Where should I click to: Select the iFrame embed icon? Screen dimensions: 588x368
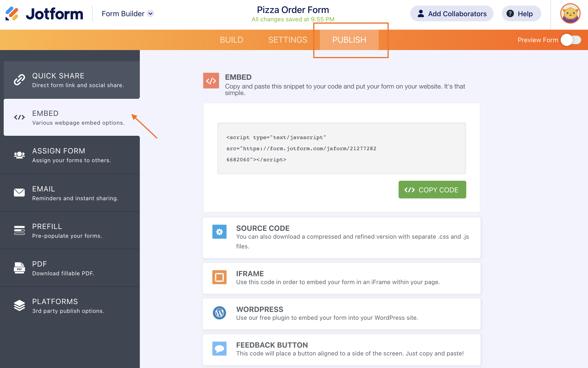click(x=219, y=277)
